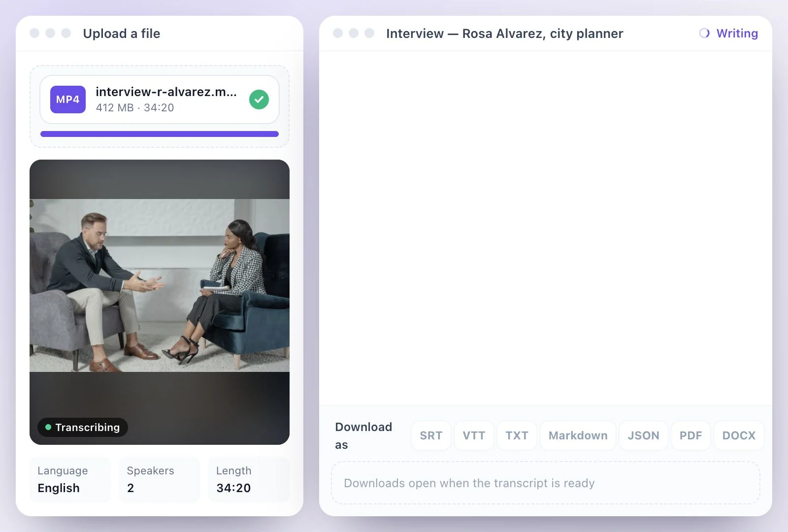Download transcript as PDF
The image size is (788, 532).
tap(691, 435)
